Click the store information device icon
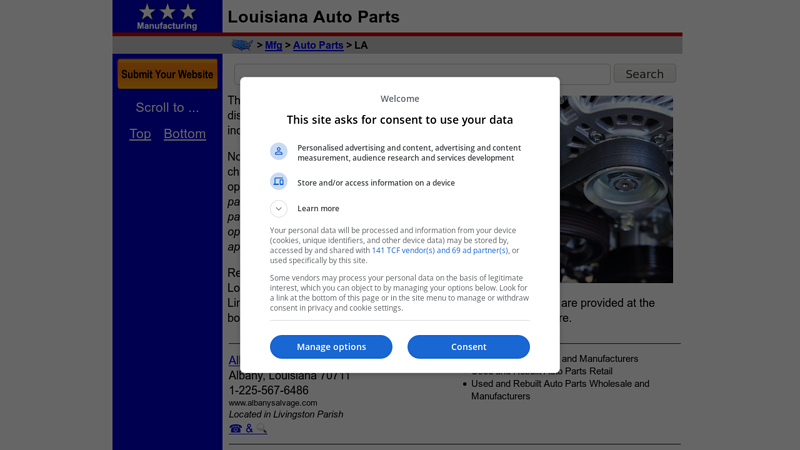Viewport: 800px width, 450px height. click(279, 181)
